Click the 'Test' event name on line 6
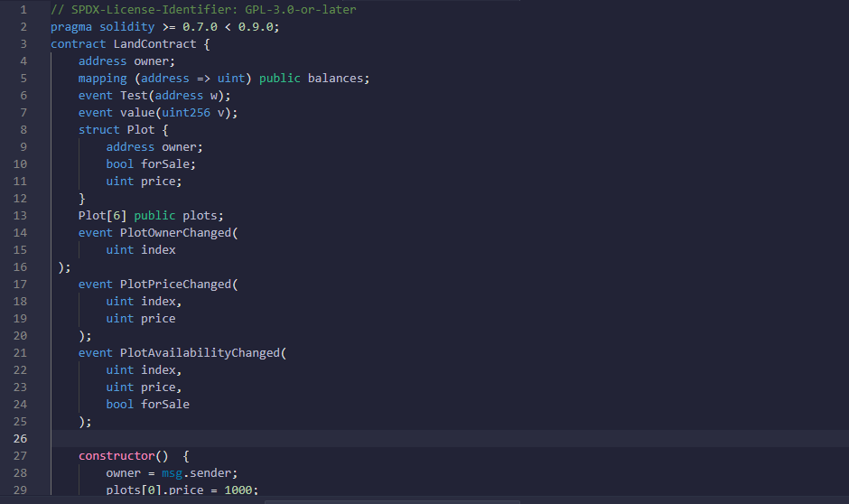This screenshot has height=504, width=849. [134, 96]
